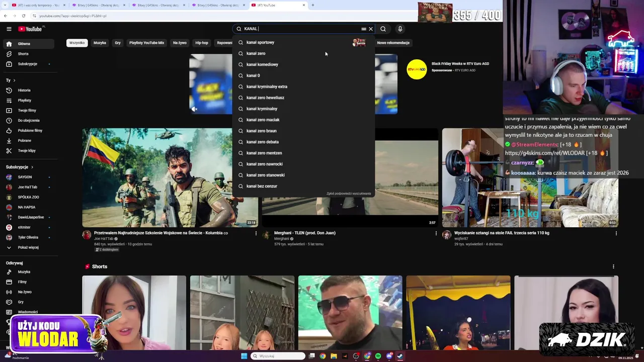
Task: Click 'Zgłoś podpowiedzi wyszukiwania' link
Action: click(x=349, y=194)
